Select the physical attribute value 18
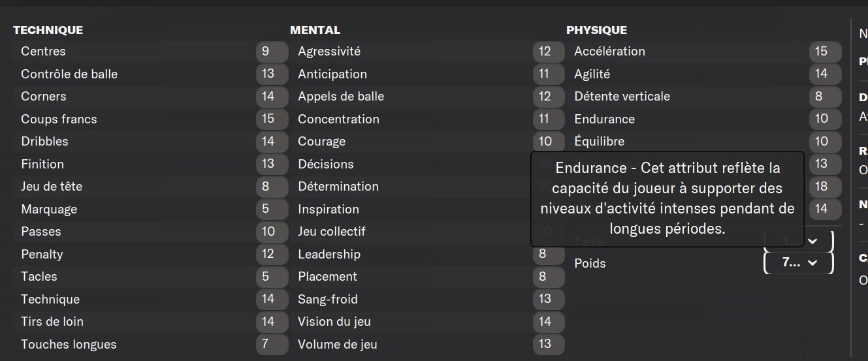The height and width of the screenshot is (361, 868). click(x=825, y=187)
